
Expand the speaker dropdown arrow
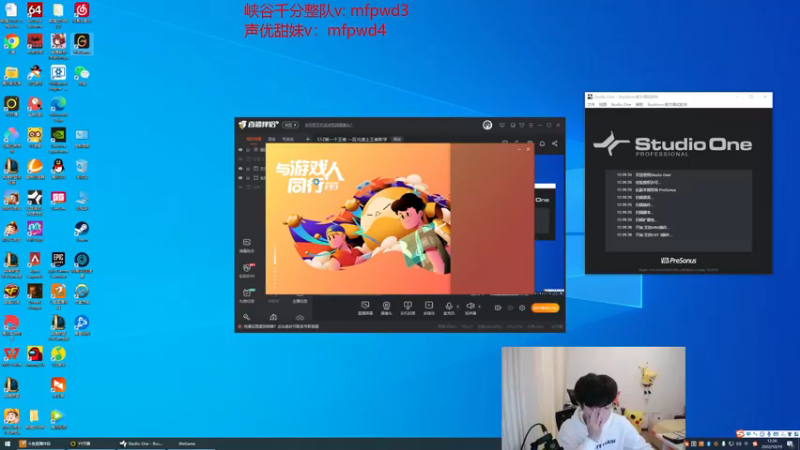point(479,307)
